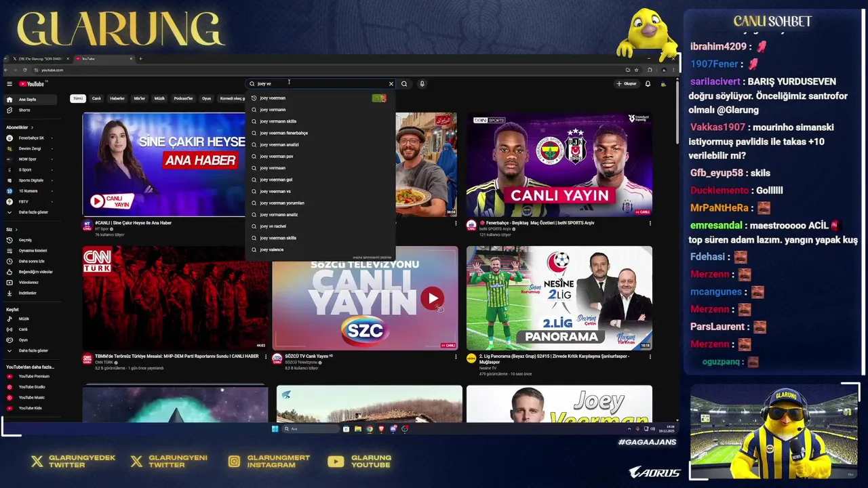This screenshot has height=488, width=868.
Task: Click the YouTube logo
Action: coord(32,84)
